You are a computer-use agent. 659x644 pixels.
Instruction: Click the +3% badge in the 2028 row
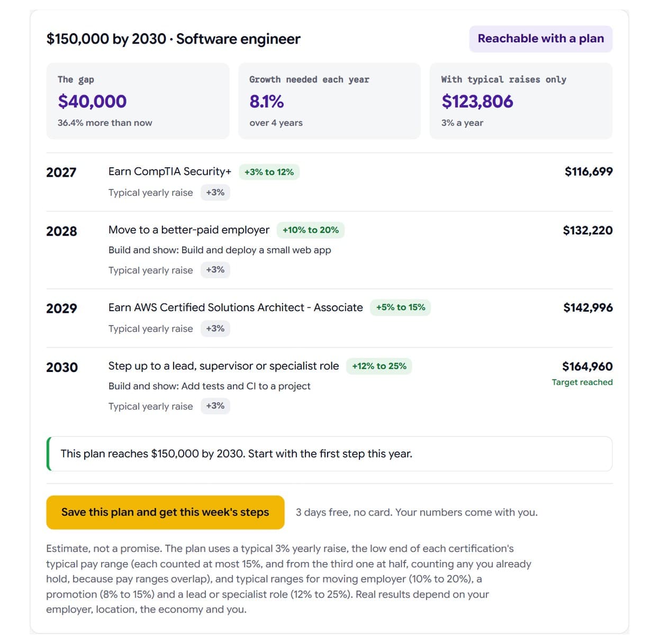click(215, 270)
